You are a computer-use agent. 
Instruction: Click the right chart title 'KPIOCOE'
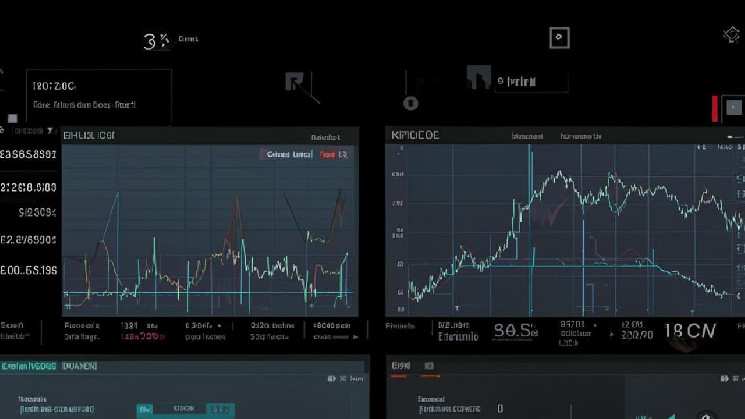[415, 135]
